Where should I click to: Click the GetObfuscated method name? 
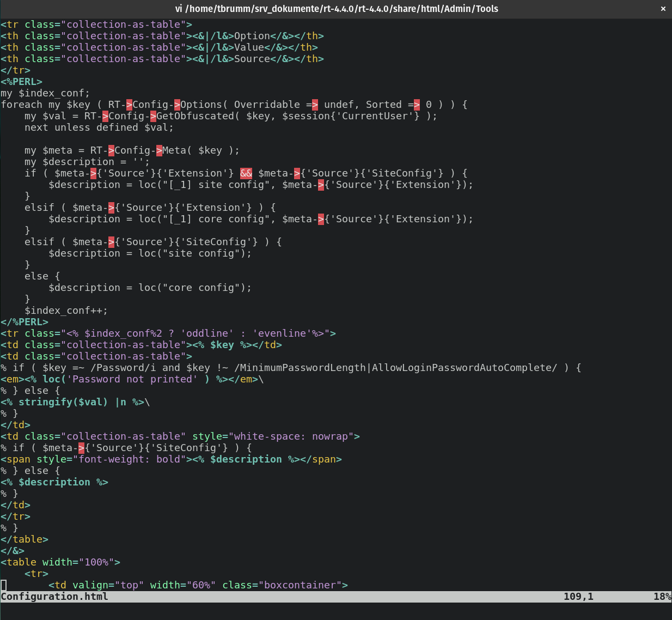point(195,116)
